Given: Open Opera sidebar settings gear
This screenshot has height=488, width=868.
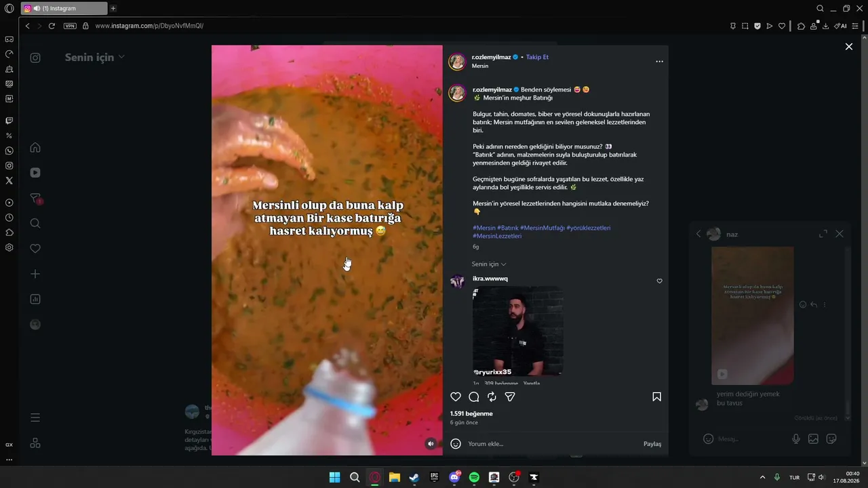Looking at the screenshot, I should tap(9, 247).
